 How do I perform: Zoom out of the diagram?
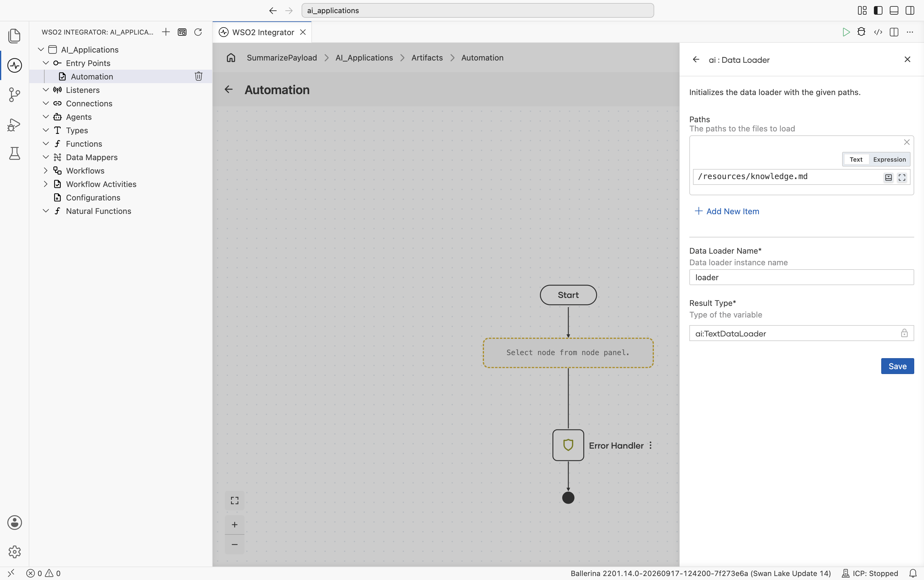pyautogui.click(x=235, y=544)
